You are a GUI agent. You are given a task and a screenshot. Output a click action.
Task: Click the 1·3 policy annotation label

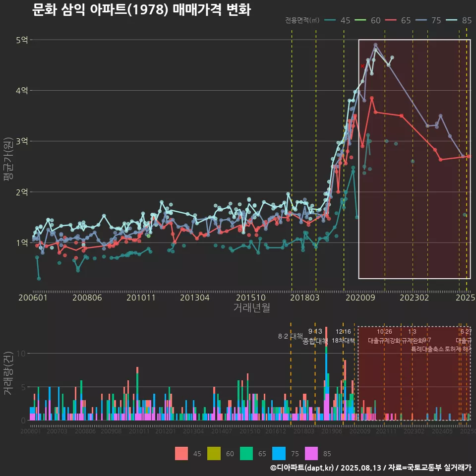click(x=412, y=332)
